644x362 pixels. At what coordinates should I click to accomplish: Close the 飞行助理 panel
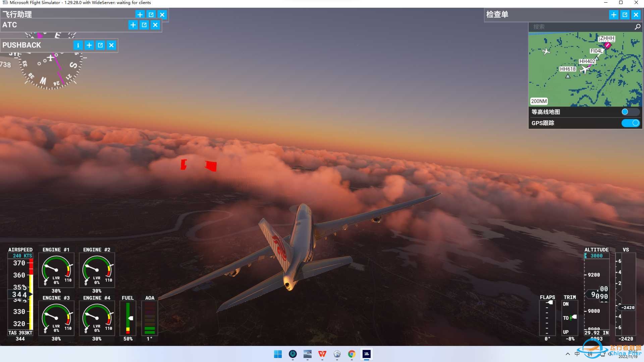click(162, 15)
